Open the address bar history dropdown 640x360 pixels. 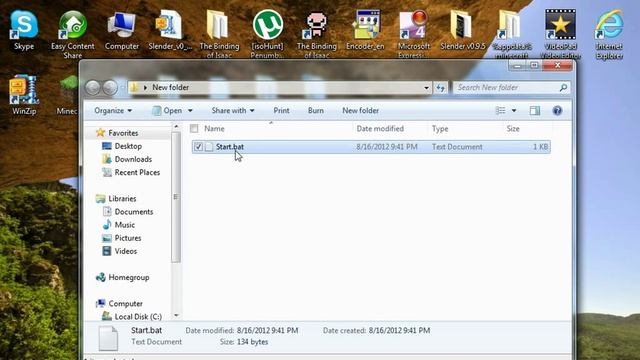tap(426, 87)
